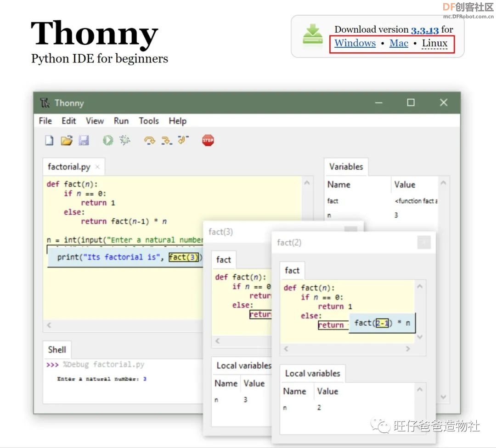Select the n row in Variables table

[382, 215]
